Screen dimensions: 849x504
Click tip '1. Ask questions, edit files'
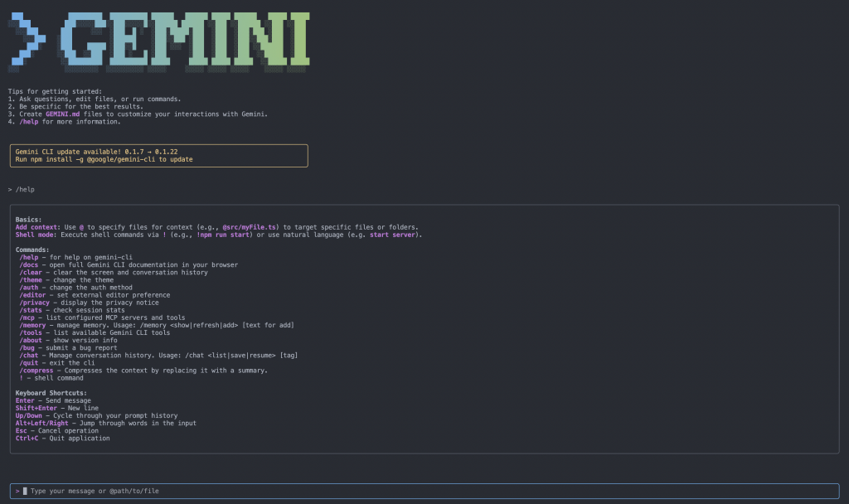click(x=95, y=99)
